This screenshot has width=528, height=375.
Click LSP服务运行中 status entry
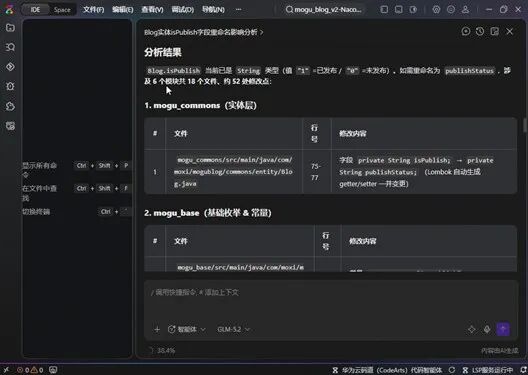(488, 370)
